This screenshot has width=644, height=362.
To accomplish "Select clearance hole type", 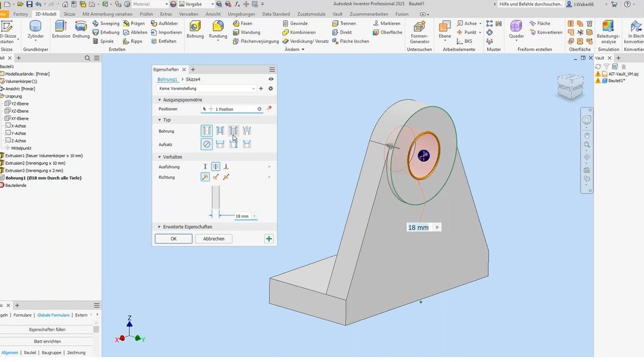I will tap(220, 131).
